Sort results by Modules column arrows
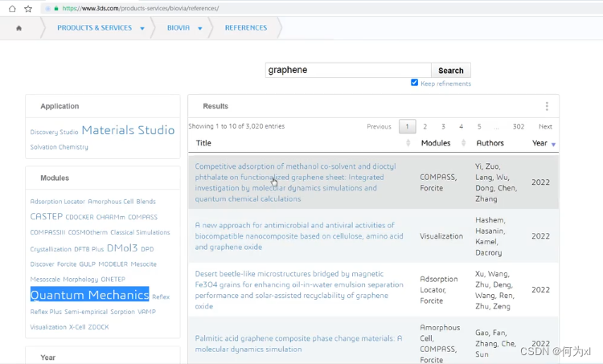 click(x=463, y=143)
